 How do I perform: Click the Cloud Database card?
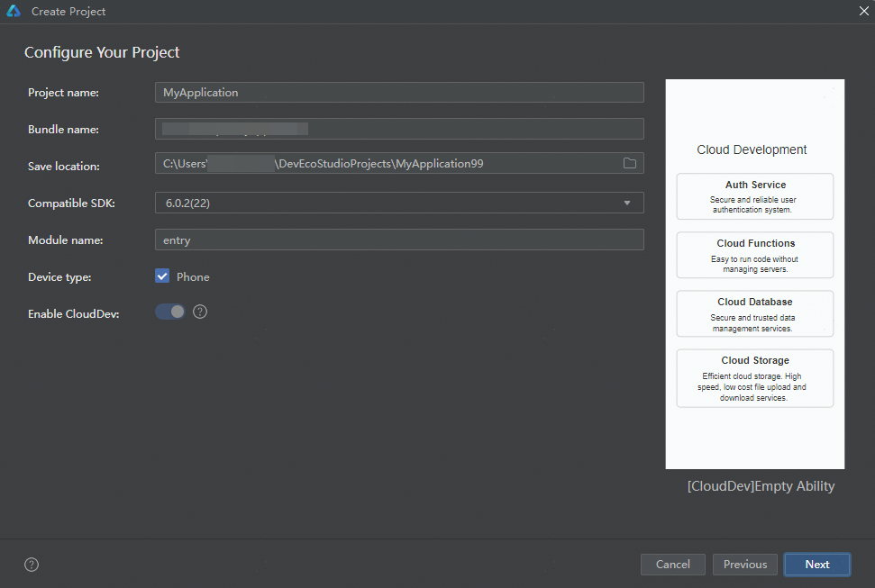click(754, 313)
